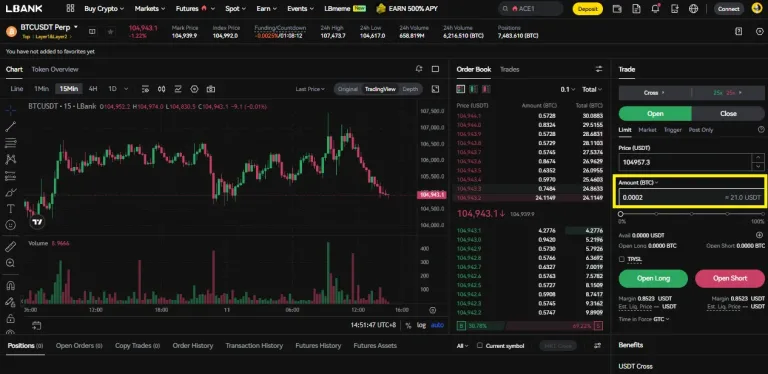This screenshot has height=374, width=768.
Task: Enter fullscreen chart mode icon
Action: 435,89
